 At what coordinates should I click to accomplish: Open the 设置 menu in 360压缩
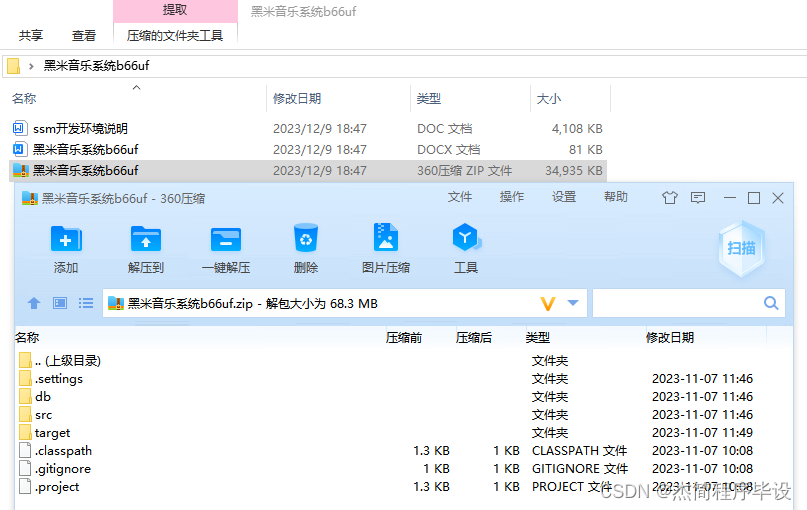(564, 197)
